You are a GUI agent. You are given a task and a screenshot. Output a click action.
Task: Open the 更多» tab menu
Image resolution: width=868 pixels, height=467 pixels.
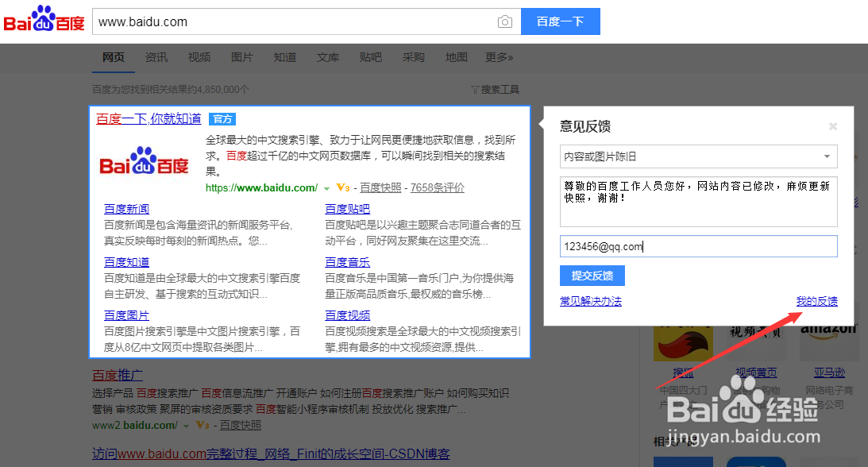point(499,57)
